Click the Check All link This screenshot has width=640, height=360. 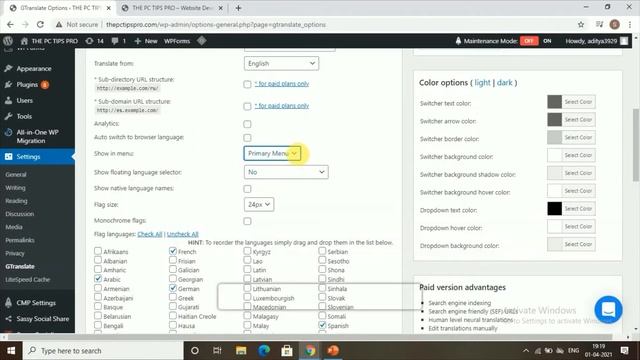pos(150,234)
